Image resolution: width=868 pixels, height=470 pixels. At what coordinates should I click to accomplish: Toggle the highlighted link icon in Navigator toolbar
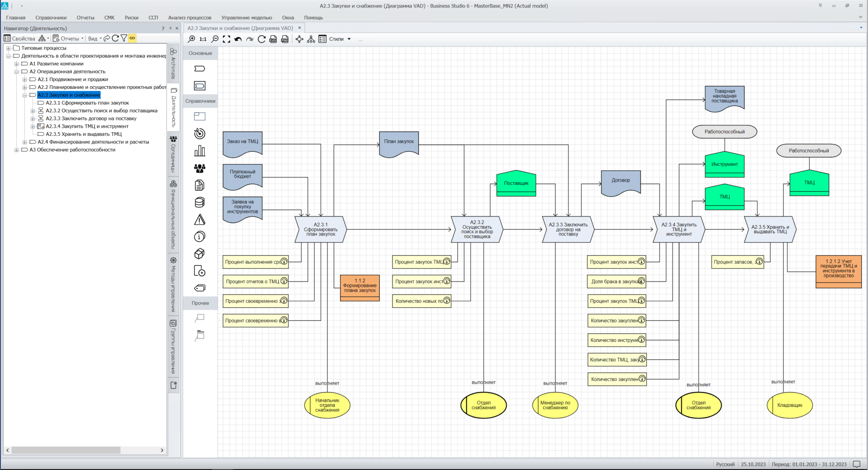pos(132,38)
